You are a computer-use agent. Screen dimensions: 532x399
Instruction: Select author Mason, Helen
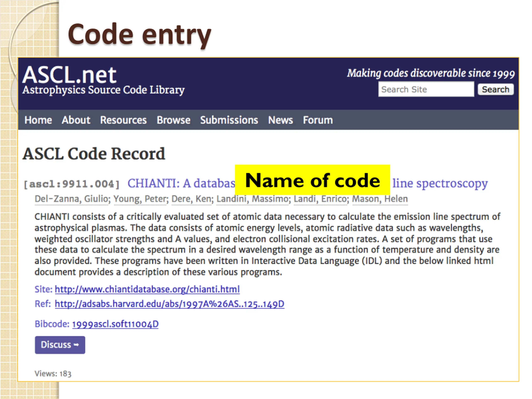(380, 199)
